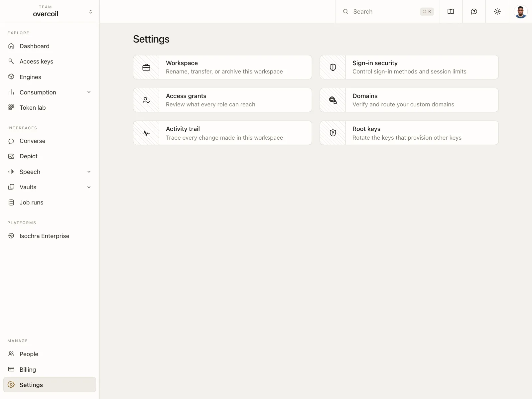Click "Rotate the keys that provision other keys"
This screenshot has height=399, width=532.
(x=407, y=138)
